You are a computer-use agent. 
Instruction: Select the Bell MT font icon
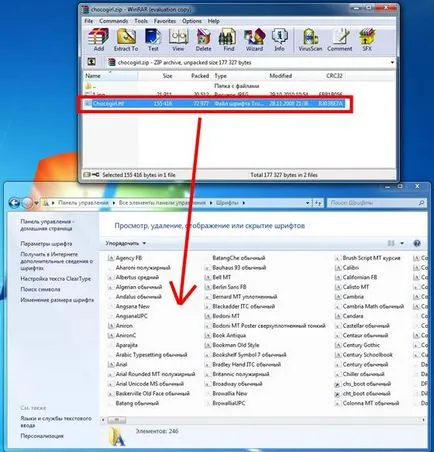pyautogui.click(x=208, y=277)
